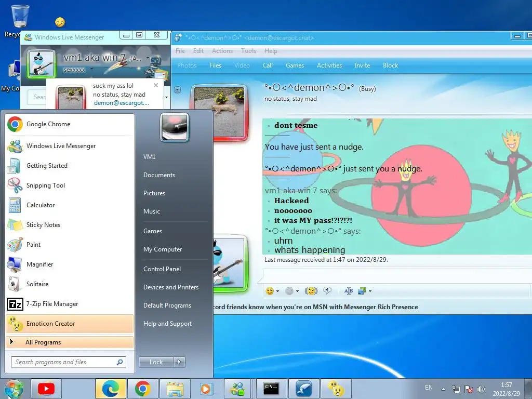Open Getting Started in Start menu
This screenshot has width=532, height=399.
(x=70, y=166)
